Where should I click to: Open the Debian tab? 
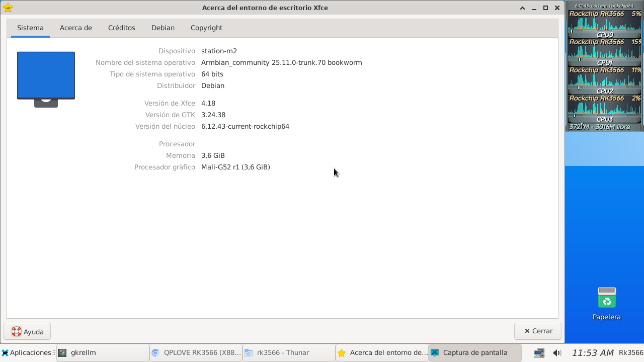163,28
